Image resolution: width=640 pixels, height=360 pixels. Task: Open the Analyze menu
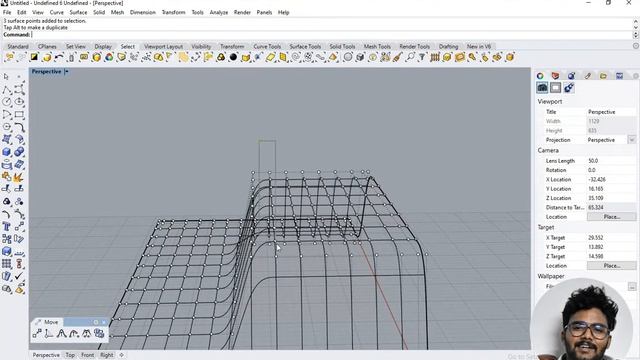tap(219, 12)
